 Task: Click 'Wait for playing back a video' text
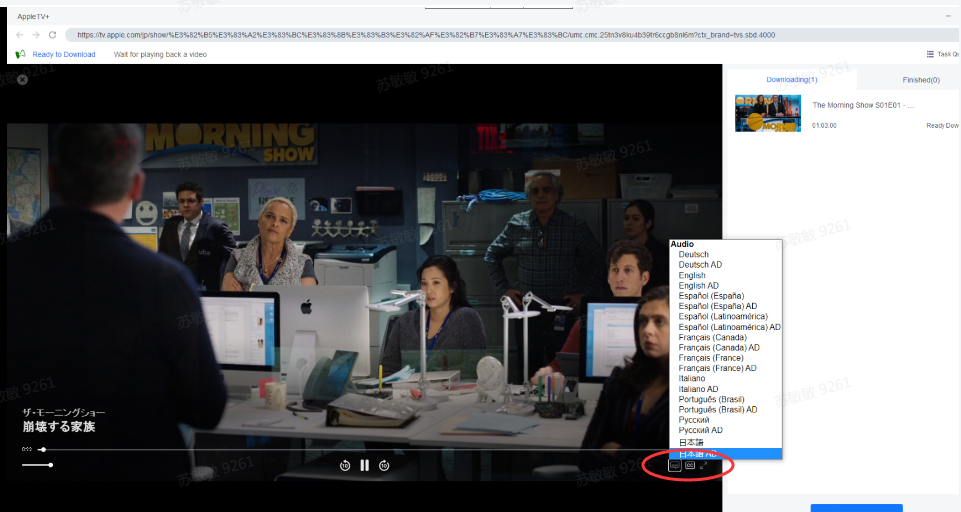(160, 54)
